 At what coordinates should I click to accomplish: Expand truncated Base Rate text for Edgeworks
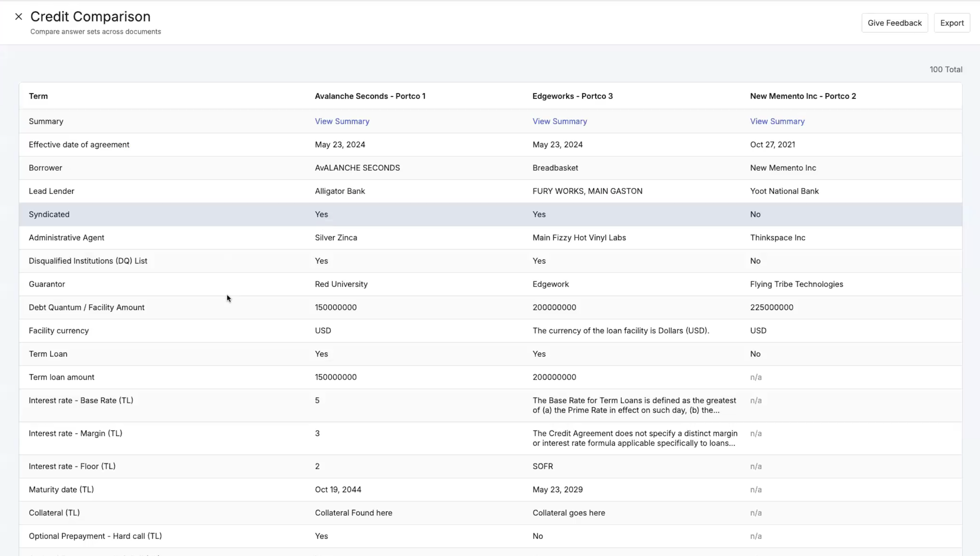[x=633, y=405]
